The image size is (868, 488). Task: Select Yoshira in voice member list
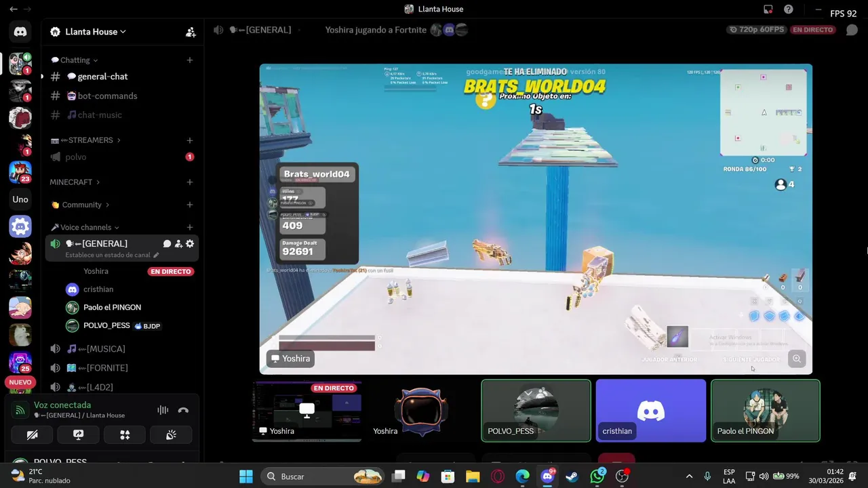[x=129, y=271]
